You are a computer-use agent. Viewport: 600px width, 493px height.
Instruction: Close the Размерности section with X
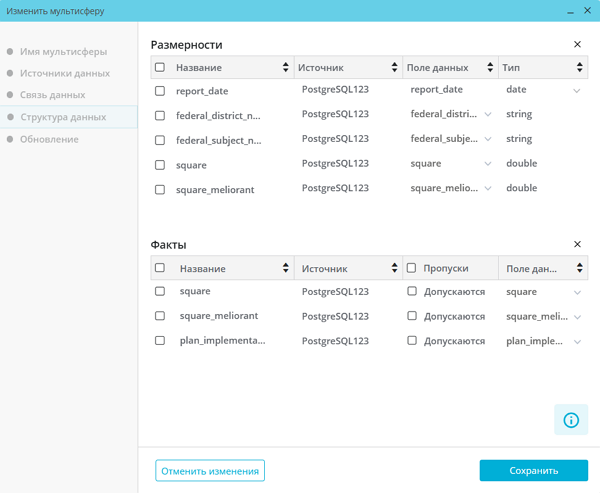click(x=577, y=45)
